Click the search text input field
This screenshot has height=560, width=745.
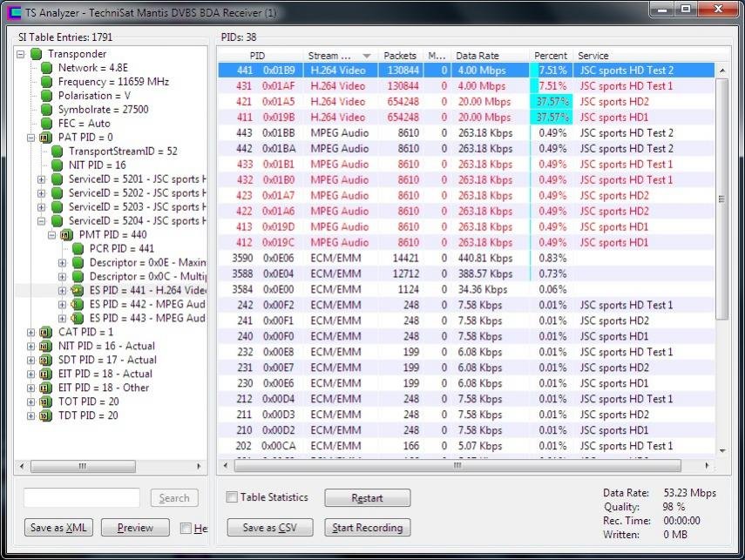click(x=81, y=498)
